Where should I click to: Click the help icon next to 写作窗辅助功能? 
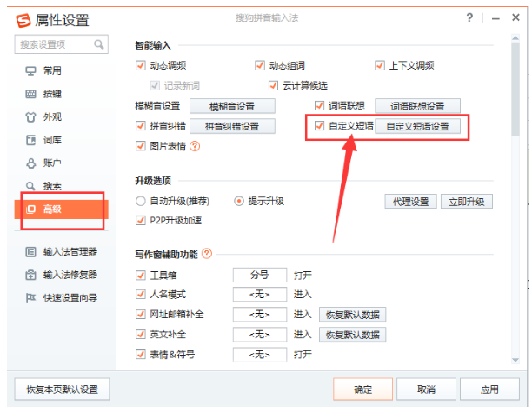tap(207, 254)
